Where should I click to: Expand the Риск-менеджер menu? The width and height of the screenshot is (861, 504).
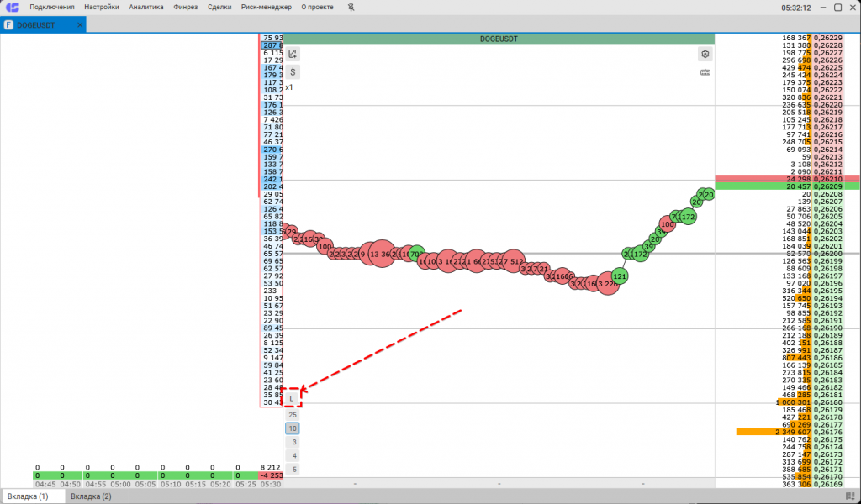tap(266, 8)
